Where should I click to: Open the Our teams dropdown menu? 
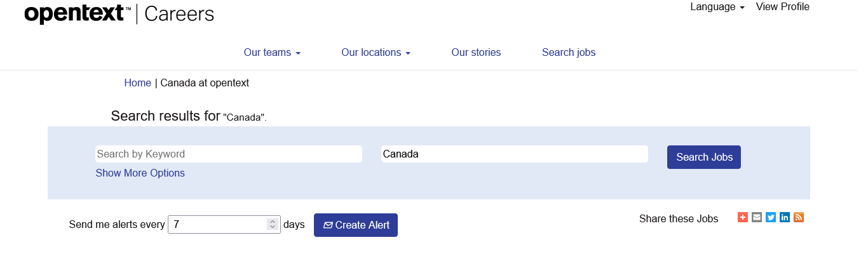[x=272, y=53]
